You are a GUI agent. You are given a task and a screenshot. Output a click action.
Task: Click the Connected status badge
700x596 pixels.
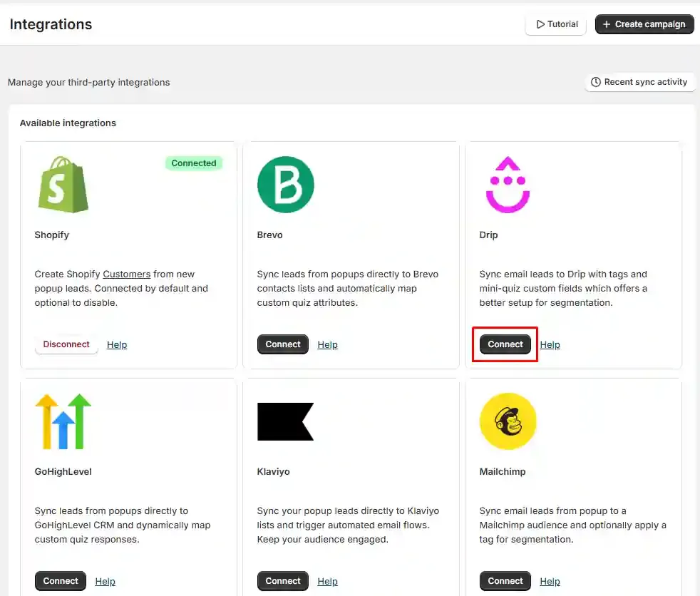click(x=194, y=163)
